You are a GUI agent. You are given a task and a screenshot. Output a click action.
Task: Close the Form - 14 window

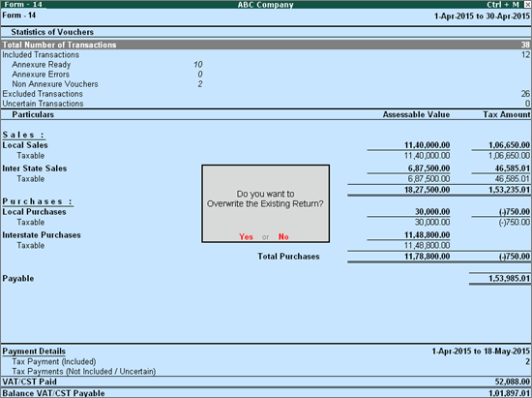tap(527, 5)
